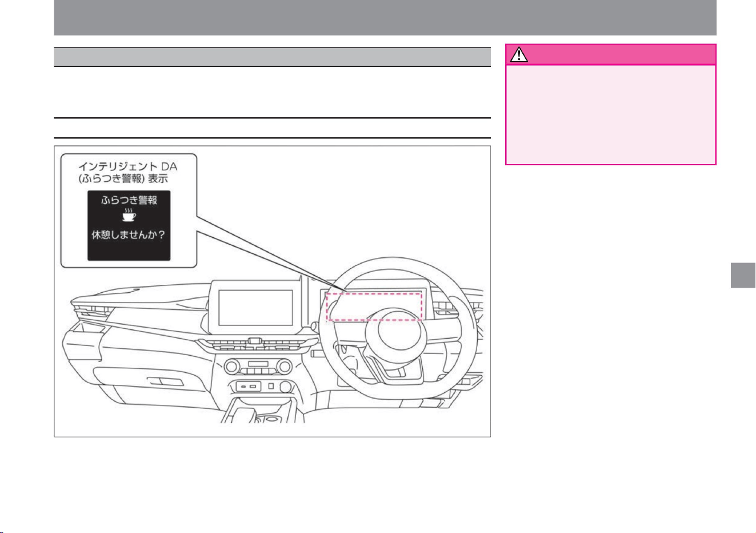Click the center air vent row buttons
Screen dimensions: 756x533
255,344
